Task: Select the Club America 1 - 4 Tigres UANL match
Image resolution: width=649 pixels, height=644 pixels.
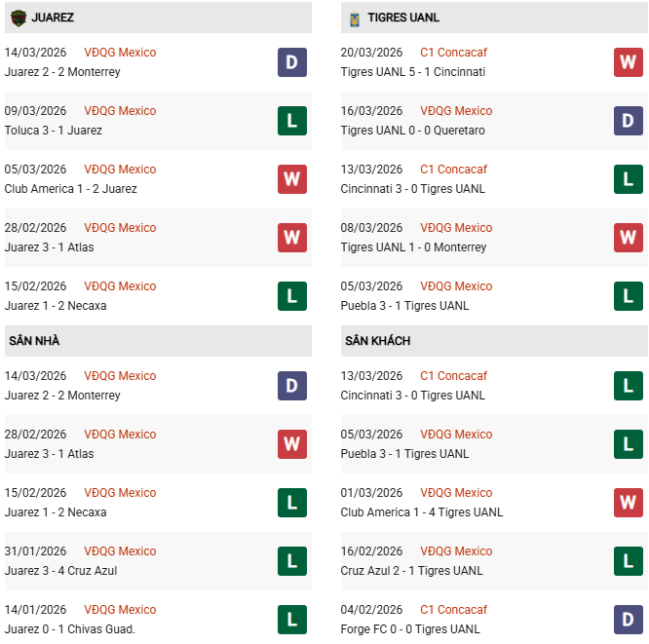Action: tap(422, 512)
